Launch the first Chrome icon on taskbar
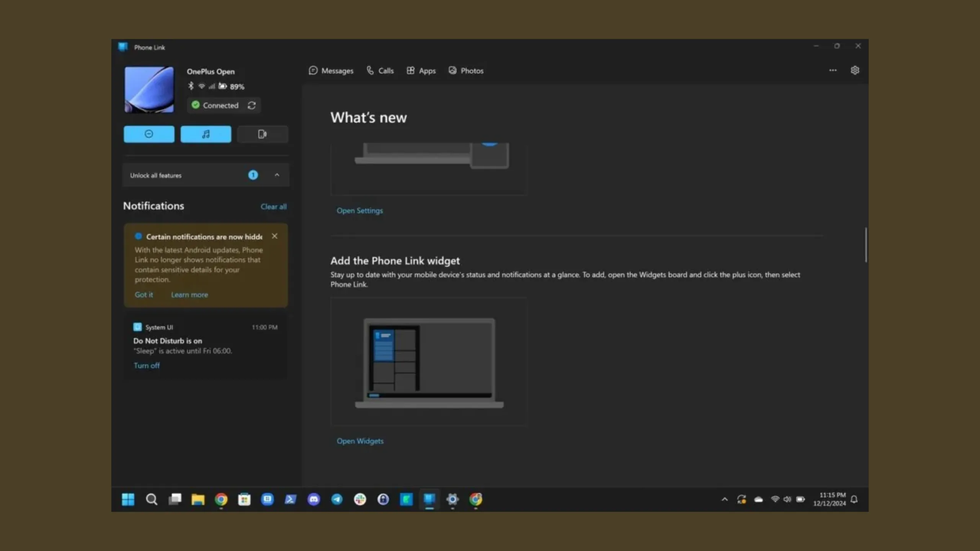Viewport: 980px width, 551px height. [221, 499]
